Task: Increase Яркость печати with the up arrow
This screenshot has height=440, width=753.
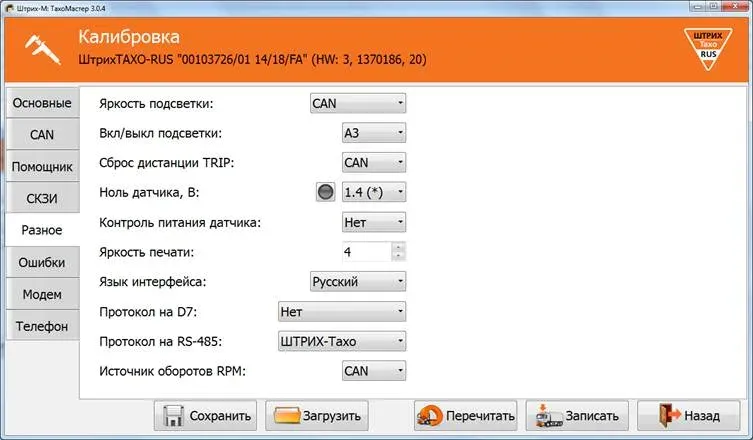Action: 399,247
